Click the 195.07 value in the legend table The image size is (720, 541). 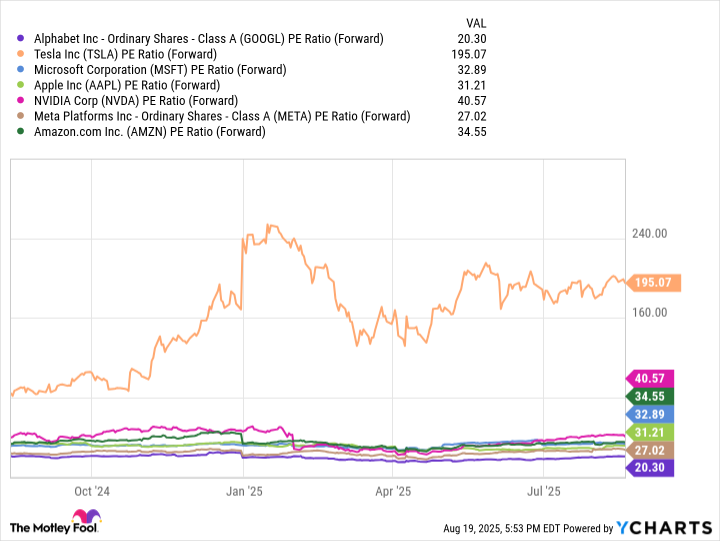[468, 54]
